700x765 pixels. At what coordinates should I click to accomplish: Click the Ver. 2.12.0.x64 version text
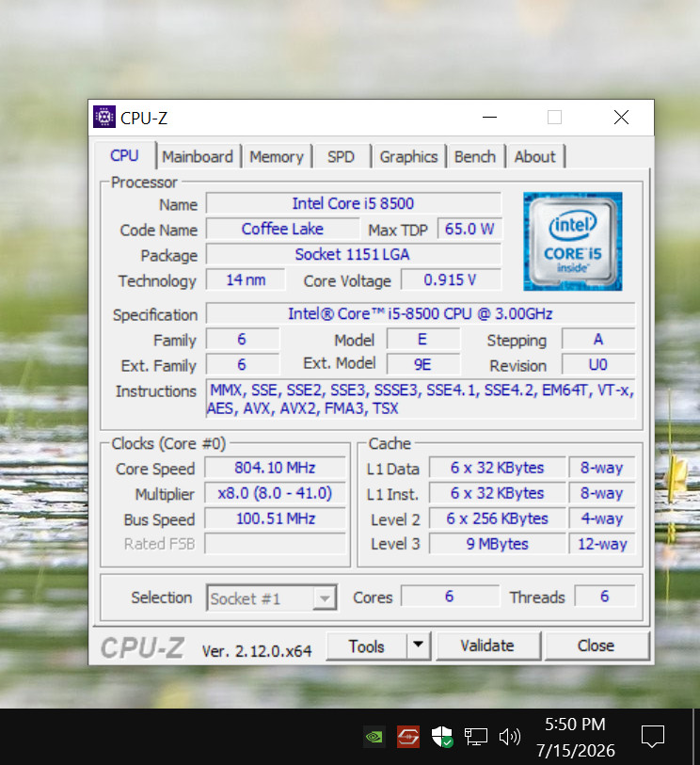point(257,651)
